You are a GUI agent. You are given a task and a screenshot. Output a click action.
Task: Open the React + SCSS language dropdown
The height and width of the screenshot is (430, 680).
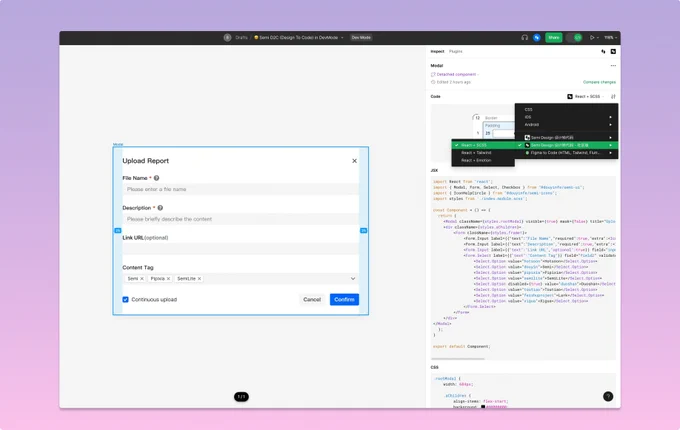pos(585,97)
